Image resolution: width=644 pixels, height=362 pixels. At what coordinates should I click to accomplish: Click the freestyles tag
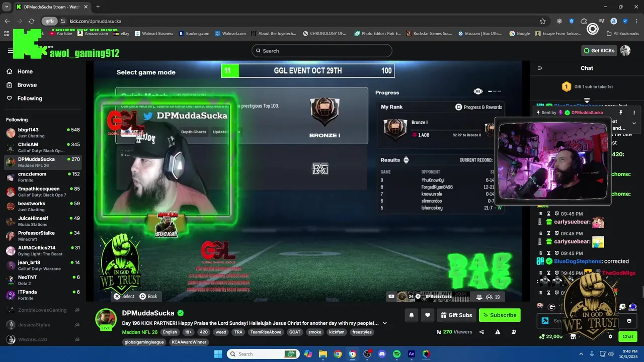click(x=362, y=332)
